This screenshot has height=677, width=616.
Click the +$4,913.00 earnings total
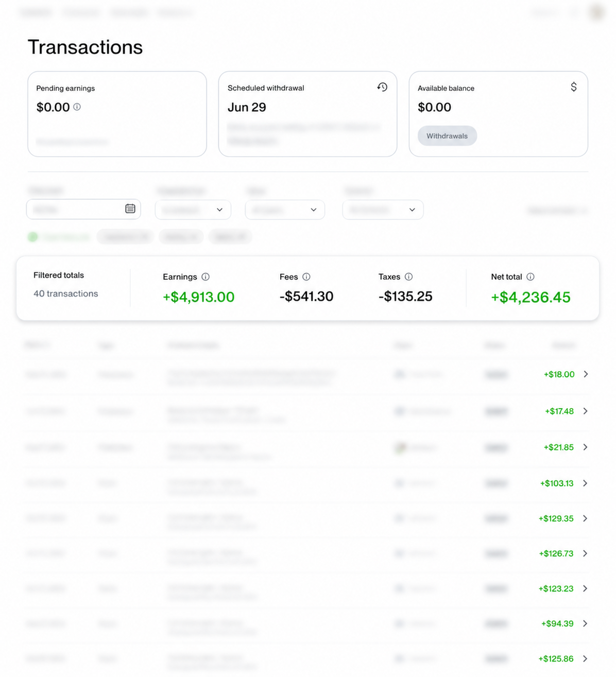(199, 297)
